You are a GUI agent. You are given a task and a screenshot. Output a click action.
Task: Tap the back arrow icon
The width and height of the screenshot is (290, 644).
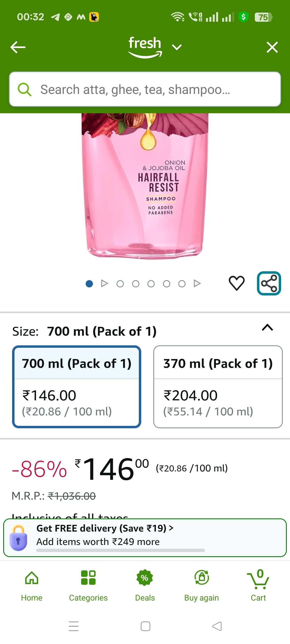click(x=18, y=47)
